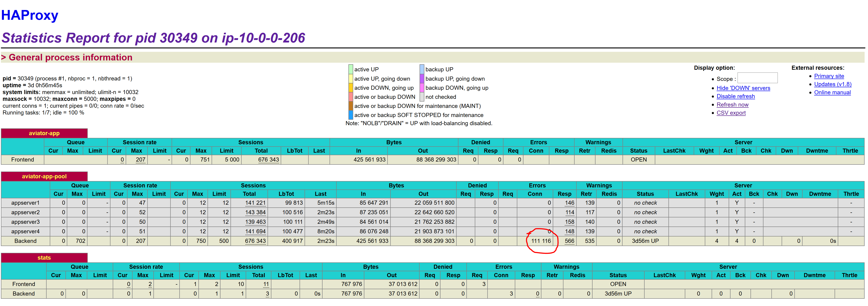The width and height of the screenshot is (868, 306).
Task: Click appserver1 sessions total 141 221
Action: pos(255,203)
